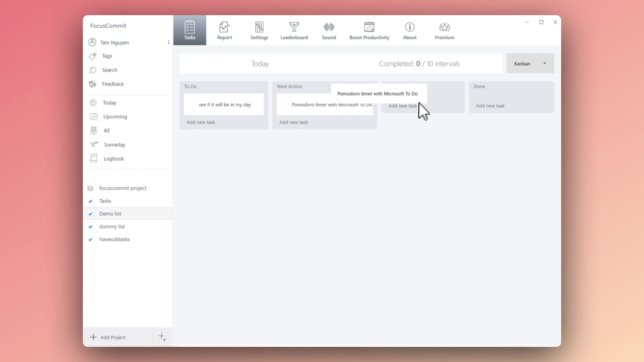Click the Today sun icon
644x362 pixels.
(93, 103)
